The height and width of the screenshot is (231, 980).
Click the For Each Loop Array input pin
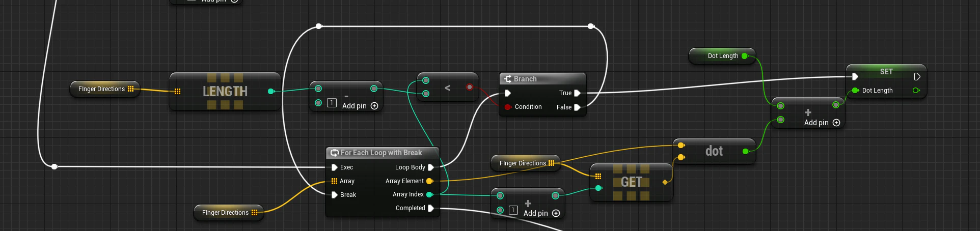[x=334, y=181]
